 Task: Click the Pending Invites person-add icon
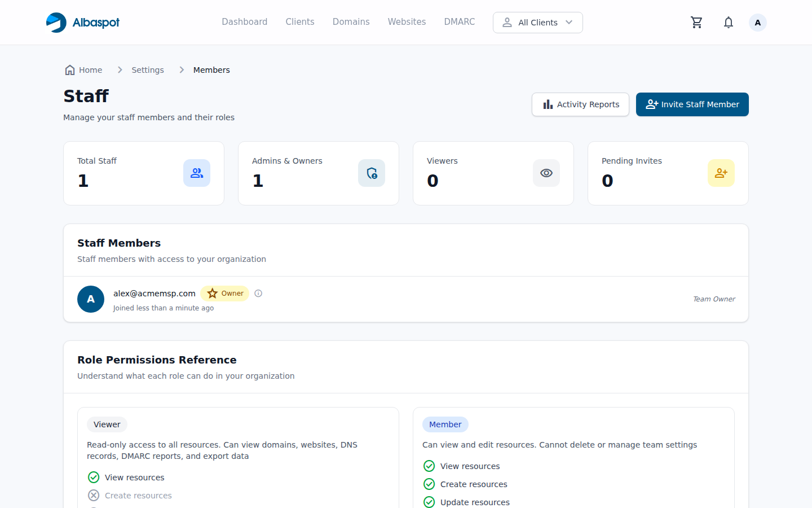point(721,173)
